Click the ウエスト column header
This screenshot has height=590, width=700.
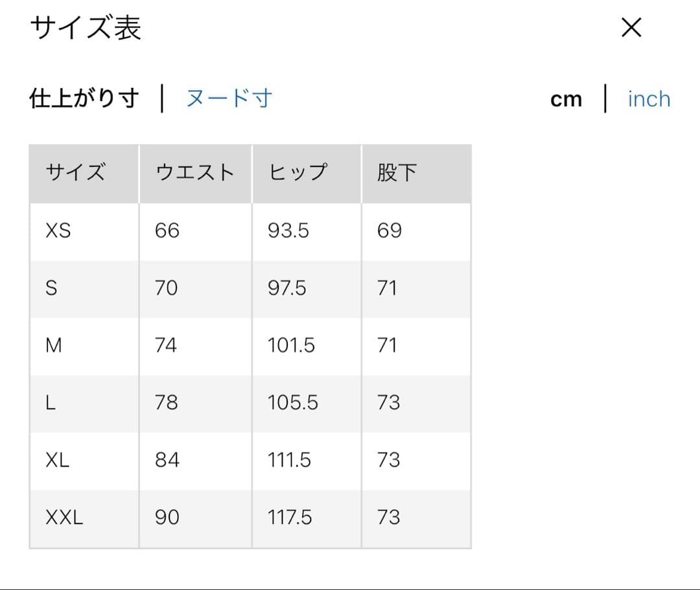click(194, 173)
